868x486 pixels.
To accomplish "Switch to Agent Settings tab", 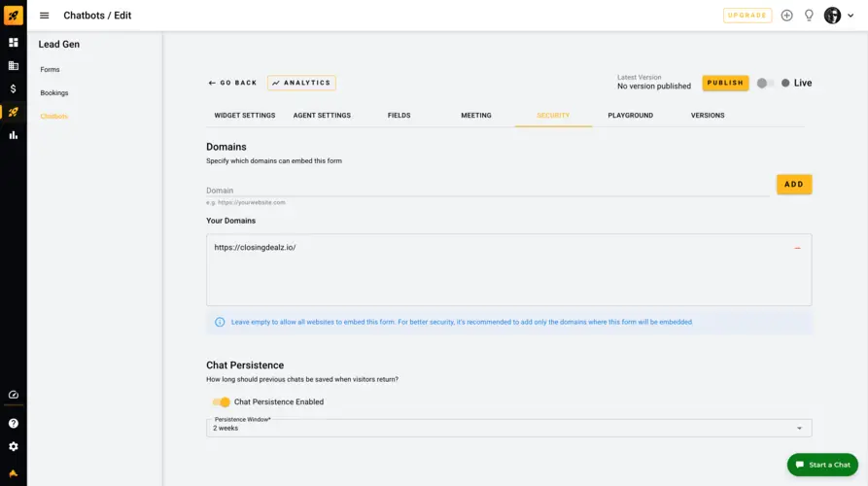I will [x=322, y=115].
